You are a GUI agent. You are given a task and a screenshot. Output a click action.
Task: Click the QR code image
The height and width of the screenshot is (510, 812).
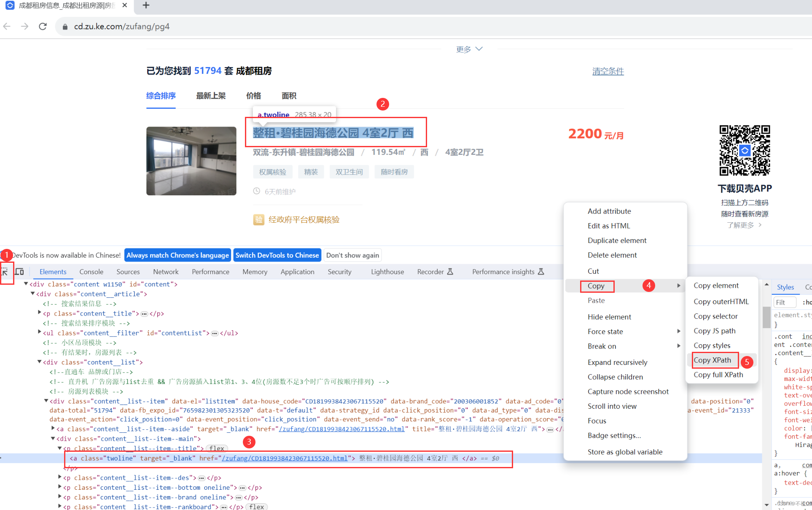pos(745,150)
